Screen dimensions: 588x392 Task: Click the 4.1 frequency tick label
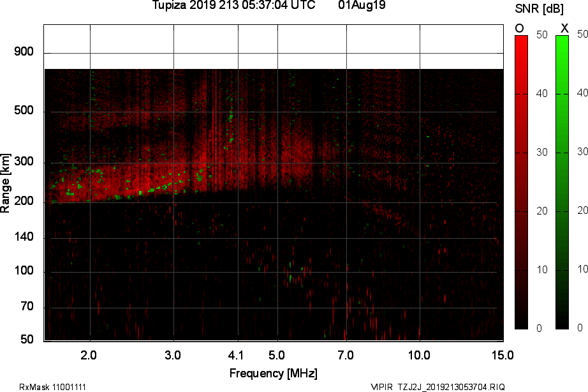pyautogui.click(x=236, y=355)
